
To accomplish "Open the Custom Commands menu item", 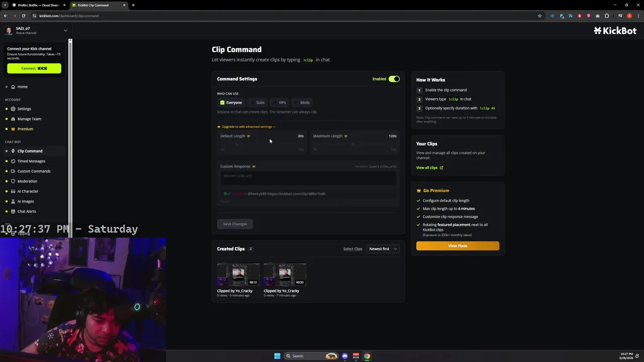I will coord(34,171).
